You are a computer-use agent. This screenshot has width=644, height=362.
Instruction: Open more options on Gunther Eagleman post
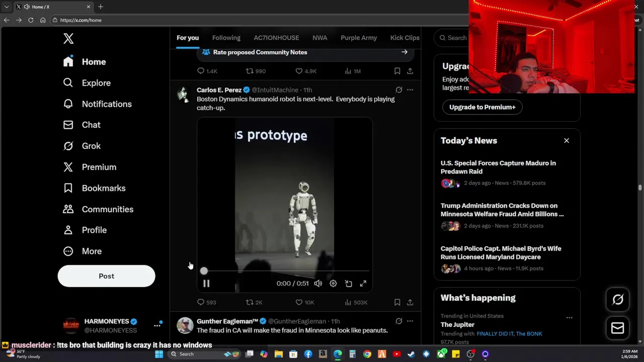410,321
